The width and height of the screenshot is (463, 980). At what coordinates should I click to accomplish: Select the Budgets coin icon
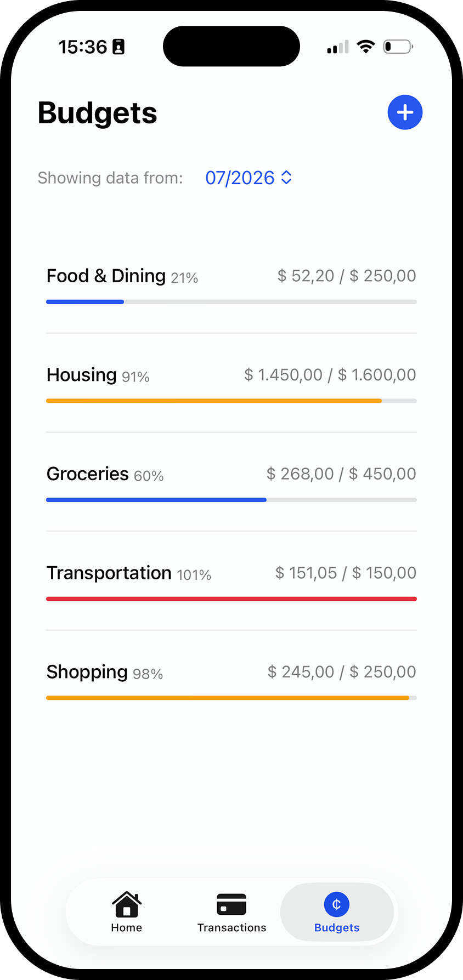point(337,904)
